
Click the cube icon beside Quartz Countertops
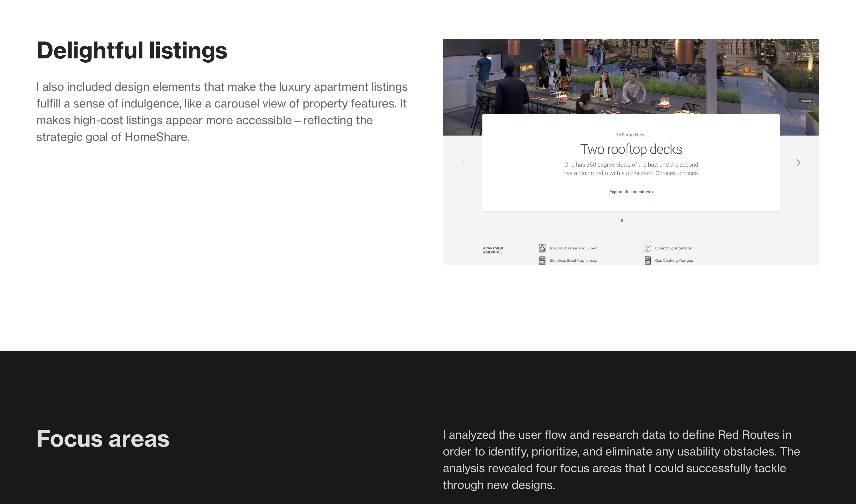(x=648, y=248)
